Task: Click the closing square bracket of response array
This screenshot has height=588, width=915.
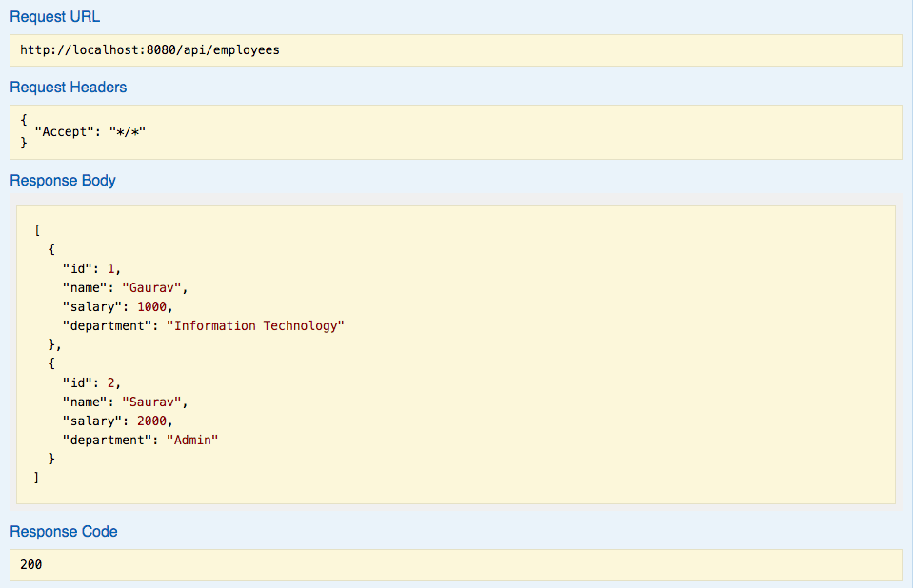Action: click(x=36, y=478)
